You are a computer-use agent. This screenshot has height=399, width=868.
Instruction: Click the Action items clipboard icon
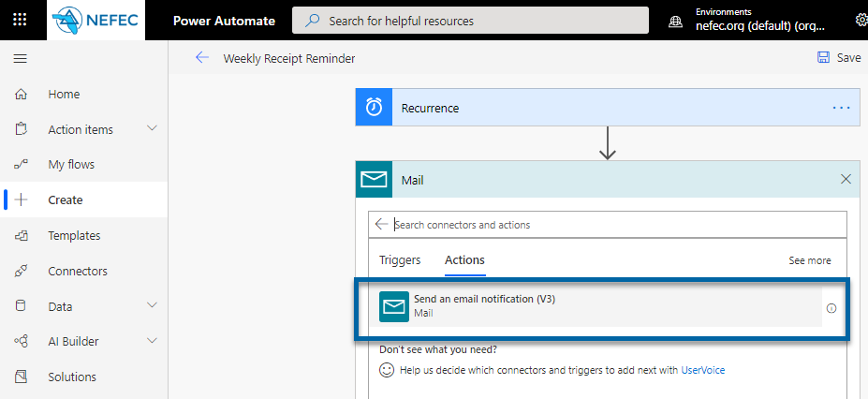point(21,129)
